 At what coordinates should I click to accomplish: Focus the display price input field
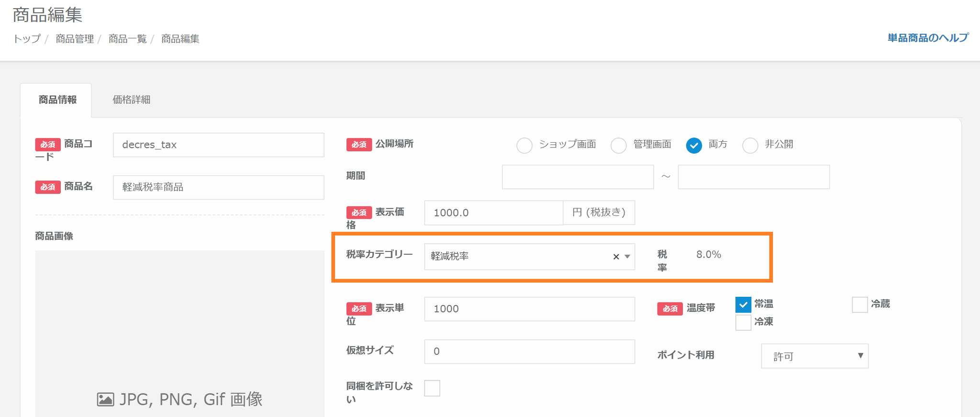(x=493, y=213)
